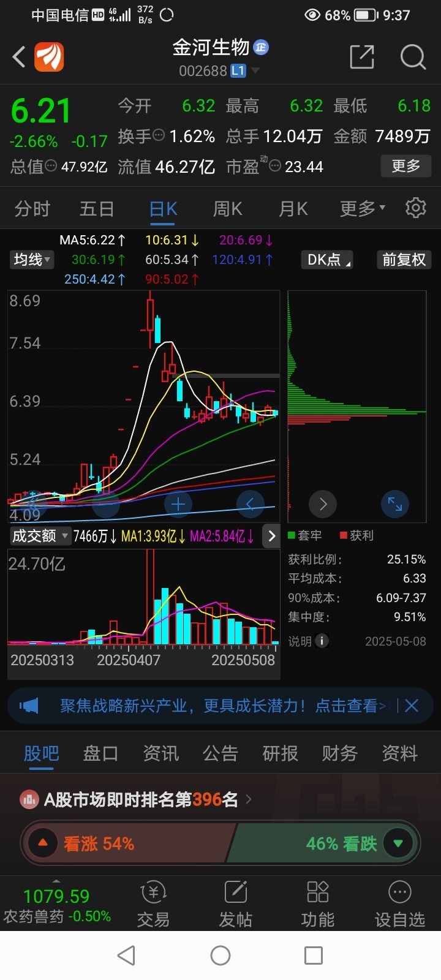Viewport: 441px width, 980px height.
Task: Tap Android home circle button
Action: 221,956
